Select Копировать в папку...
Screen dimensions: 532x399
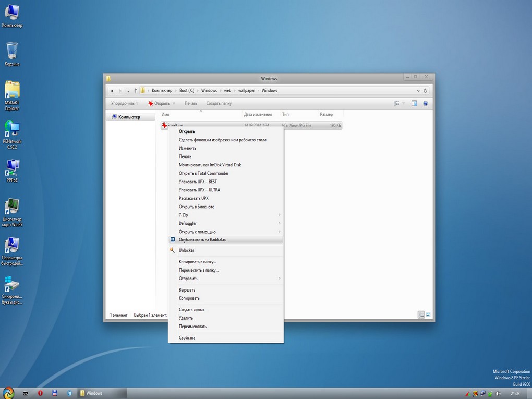[x=226, y=262]
